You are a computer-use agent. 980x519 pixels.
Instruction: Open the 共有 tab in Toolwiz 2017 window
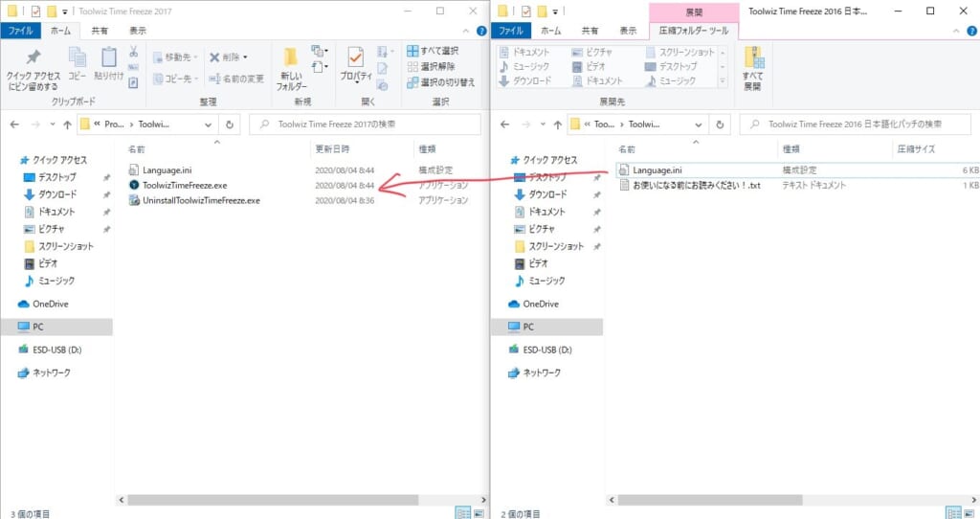(100, 30)
